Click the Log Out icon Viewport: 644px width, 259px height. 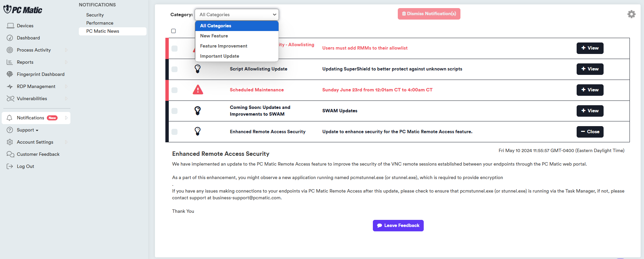(x=10, y=166)
